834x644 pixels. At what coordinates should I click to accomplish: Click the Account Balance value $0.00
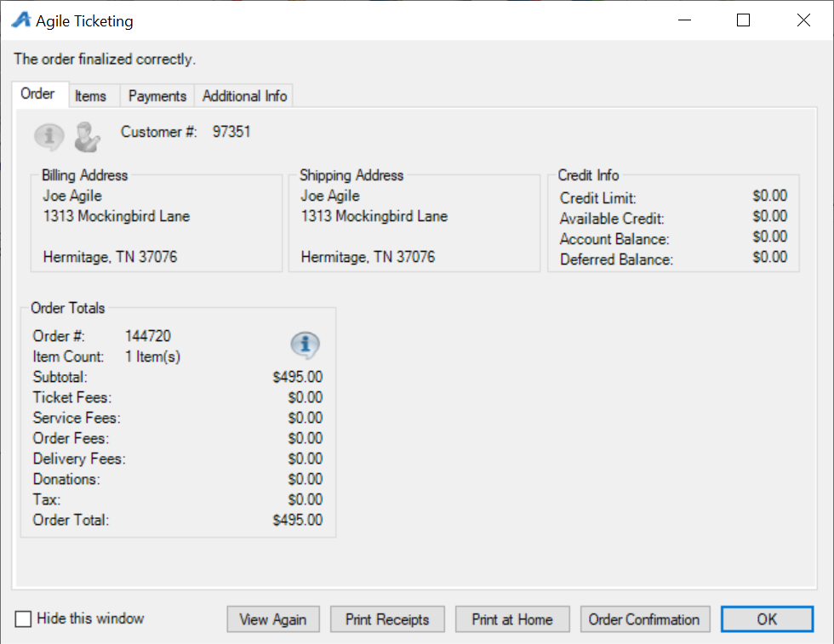pos(769,237)
